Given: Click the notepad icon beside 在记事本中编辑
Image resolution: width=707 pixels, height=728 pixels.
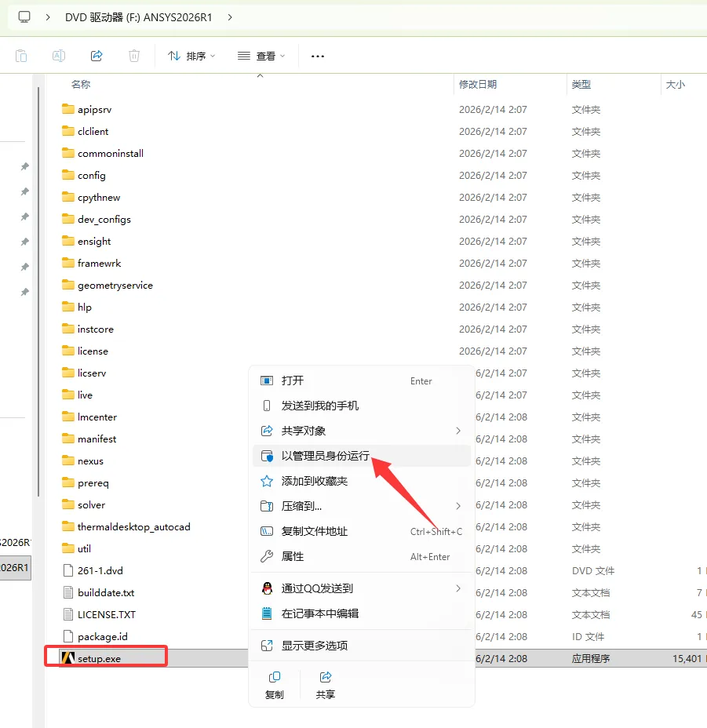Looking at the screenshot, I should click(267, 613).
